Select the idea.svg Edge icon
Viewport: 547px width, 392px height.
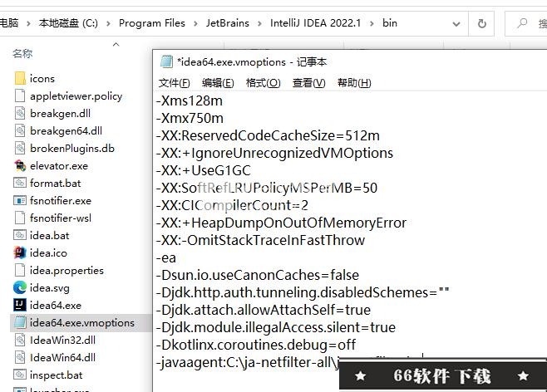(x=20, y=288)
